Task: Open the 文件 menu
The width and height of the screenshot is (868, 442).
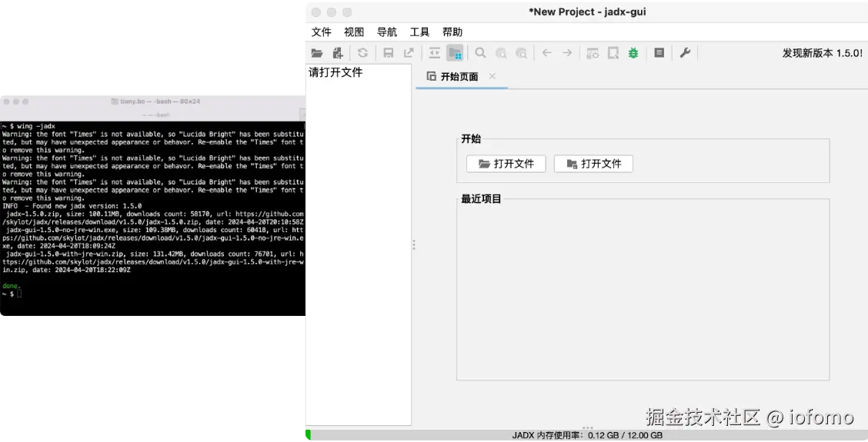Action: tap(321, 32)
